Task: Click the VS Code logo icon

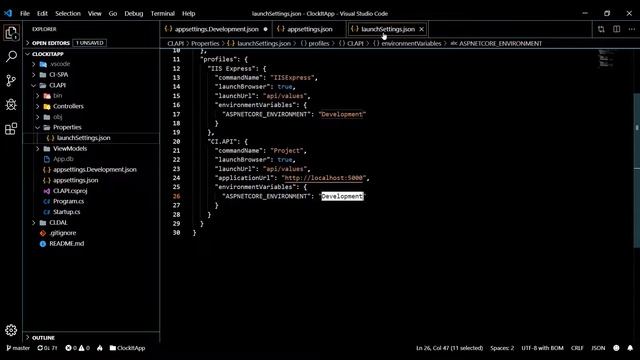Action: [8, 13]
